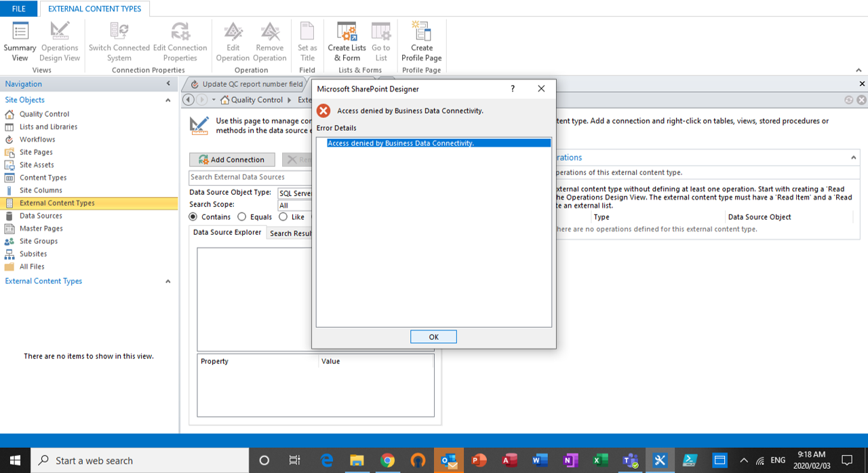Click help question mark in dialog
This screenshot has height=473, width=868.
point(513,89)
